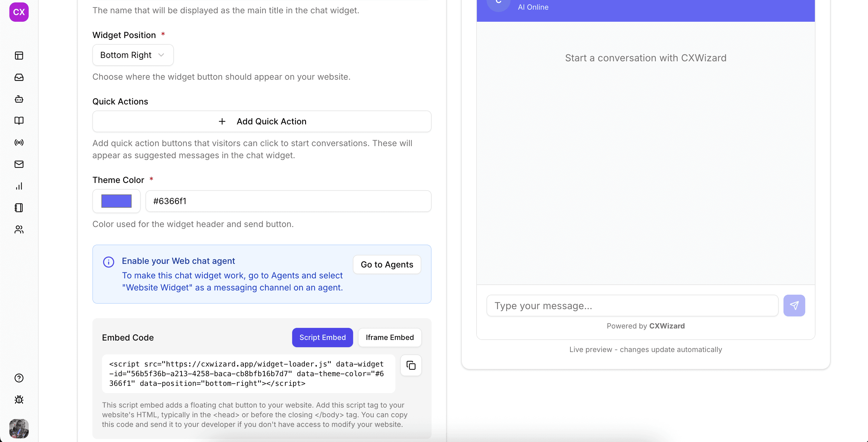The image size is (868, 442).
Task: Click the Type your message field
Action: pyautogui.click(x=631, y=306)
